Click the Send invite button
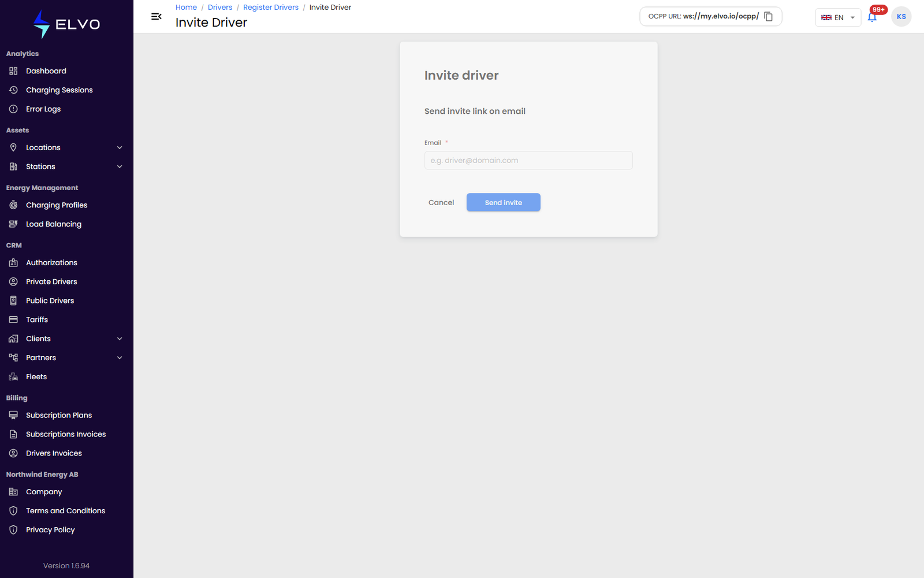 [x=504, y=202]
